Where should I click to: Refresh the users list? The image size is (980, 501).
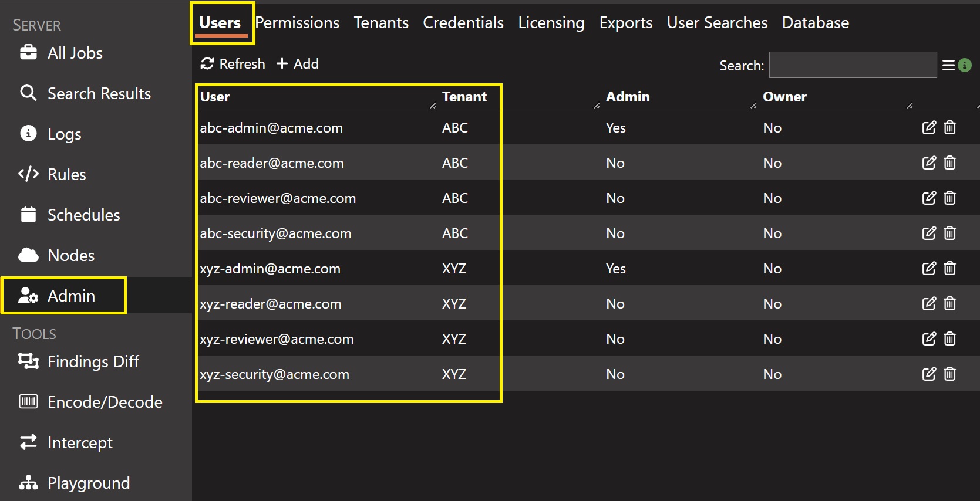coord(233,63)
